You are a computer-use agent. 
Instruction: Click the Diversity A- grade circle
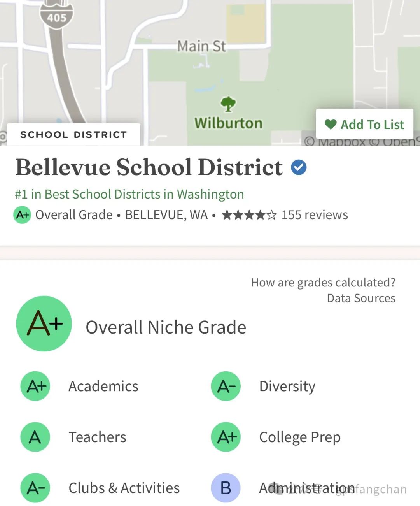pyautogui.click(x=226, y=386)
